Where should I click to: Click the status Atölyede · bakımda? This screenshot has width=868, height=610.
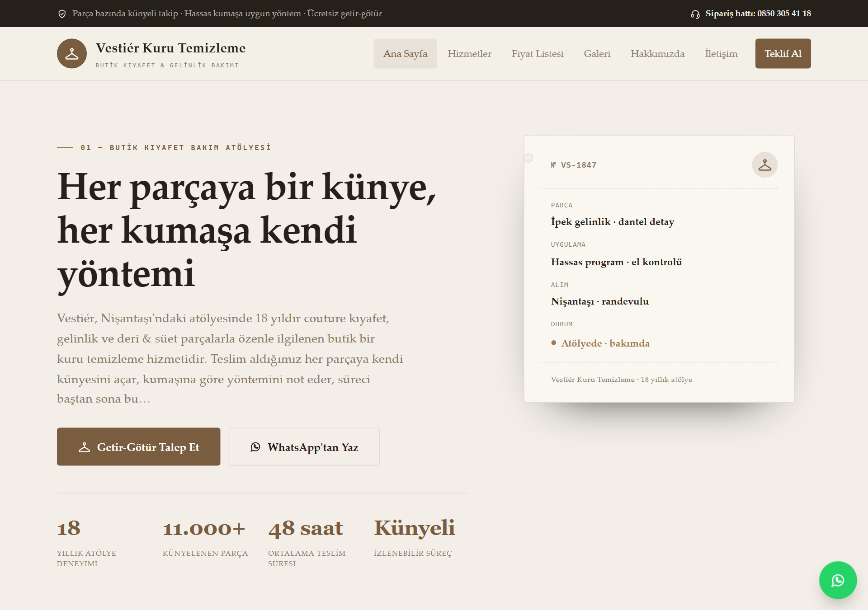click(x=600, y=343)
